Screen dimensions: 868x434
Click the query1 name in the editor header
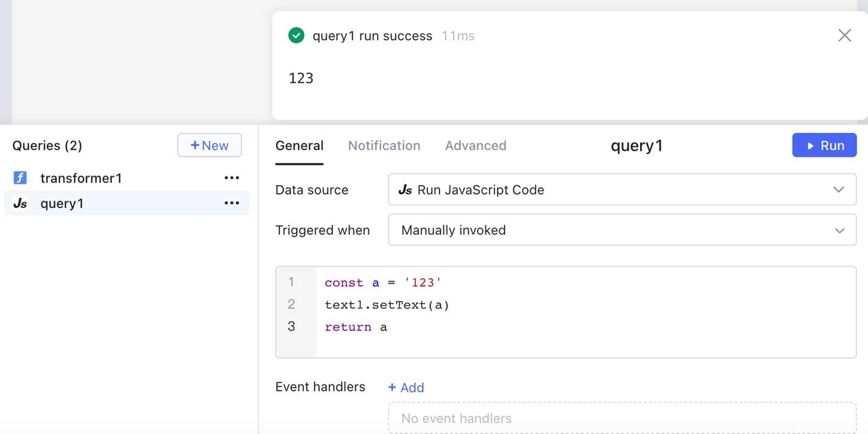636,146
